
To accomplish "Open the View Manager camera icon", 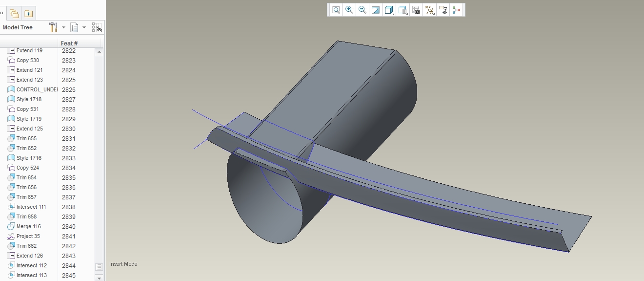I will pyautogui.click(x=416, y=10).
